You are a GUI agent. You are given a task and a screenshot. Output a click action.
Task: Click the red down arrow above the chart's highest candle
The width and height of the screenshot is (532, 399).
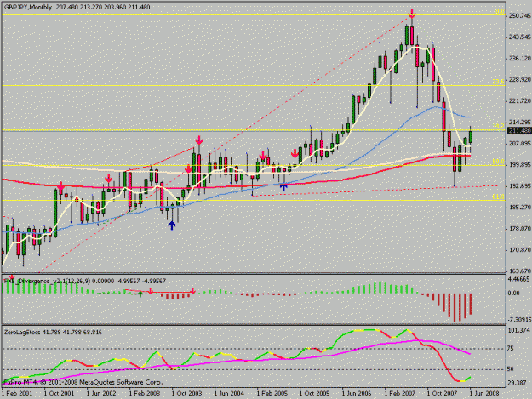point(412,14)
